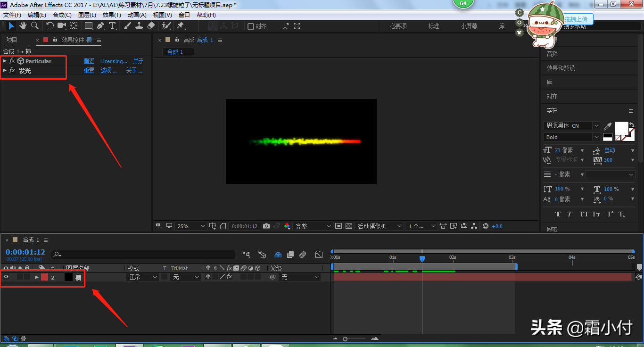Click the reset exposure icon
The height and width of the screenshot is (347, 644).
click(486, 226)
